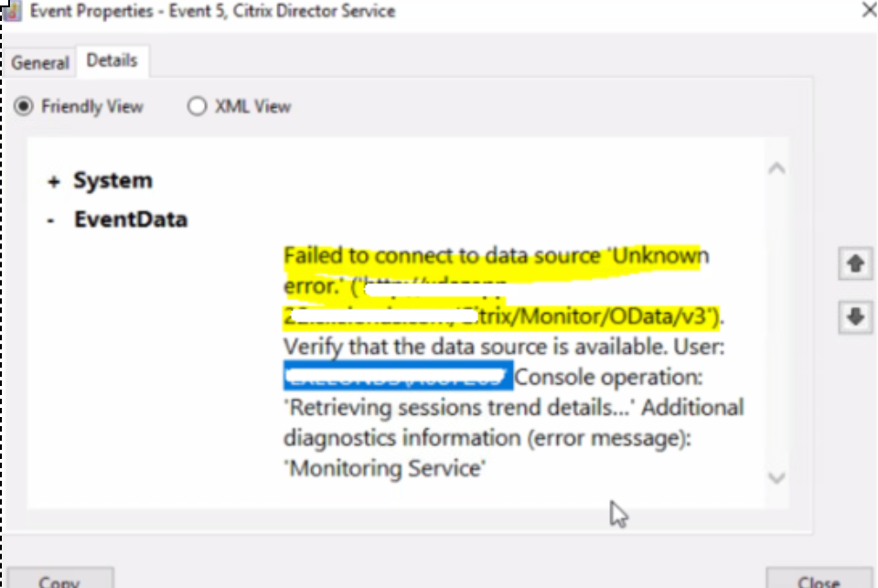Select the XML View radio button
This screenshot has width=878, height=588.
[198, 106]
